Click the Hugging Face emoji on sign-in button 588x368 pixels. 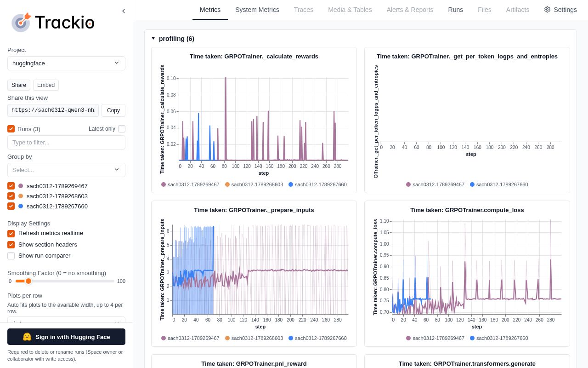pyautogui.click(x=27, y=337)
